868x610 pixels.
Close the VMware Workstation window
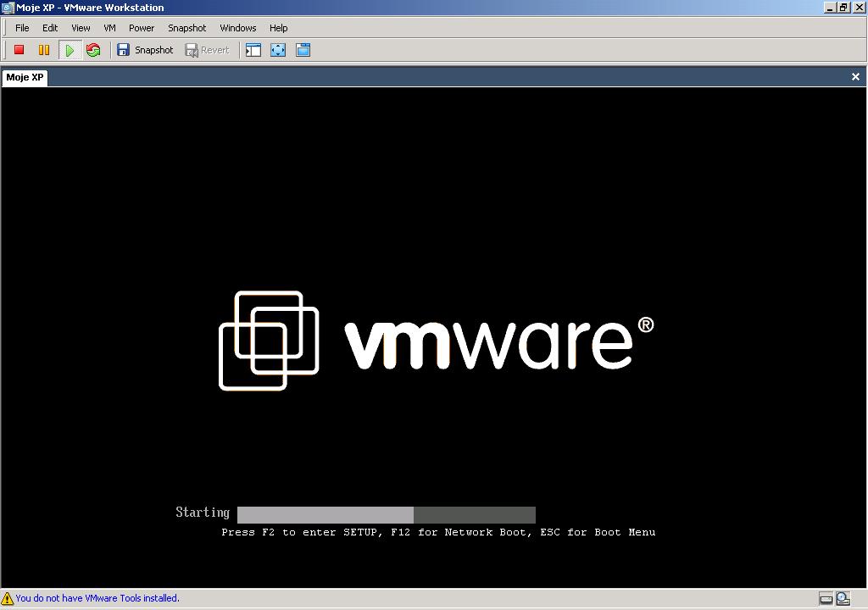(859, 7)
